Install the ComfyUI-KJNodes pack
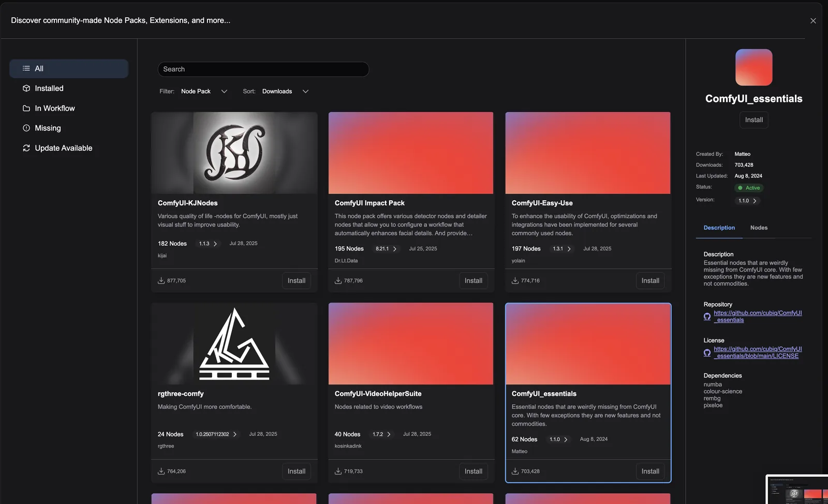Viewport: 828px width, 504px height. pos(297,280)
